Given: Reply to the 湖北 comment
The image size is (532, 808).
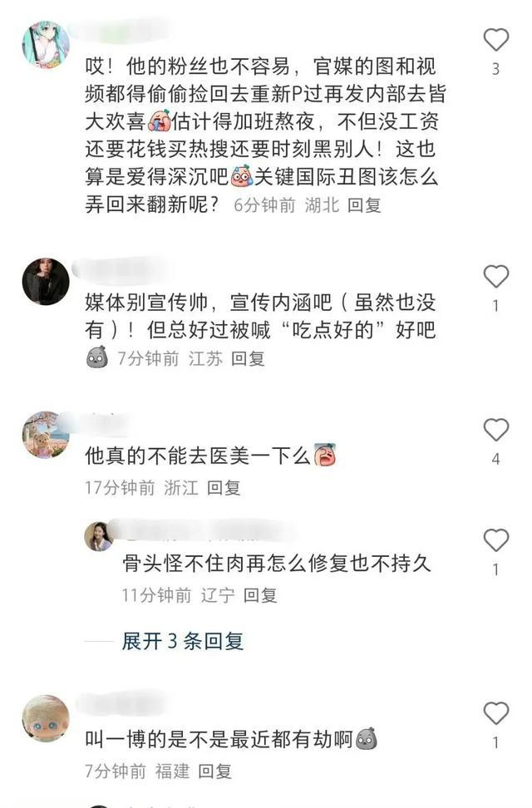Looking at the screenshot, I should point(364,205).
